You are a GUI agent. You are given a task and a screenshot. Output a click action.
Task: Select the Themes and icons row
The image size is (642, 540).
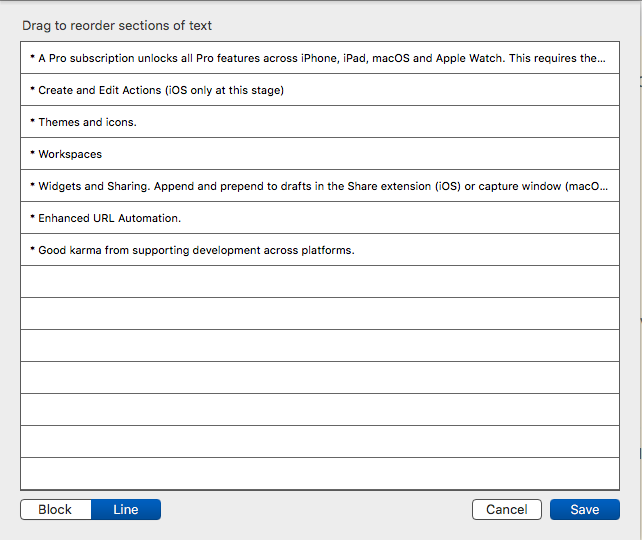pos(320,122)
